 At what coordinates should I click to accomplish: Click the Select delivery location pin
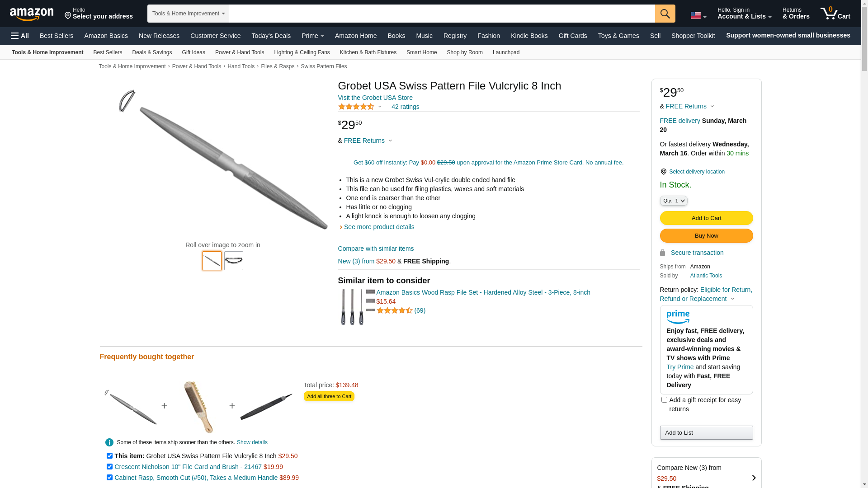663,172
